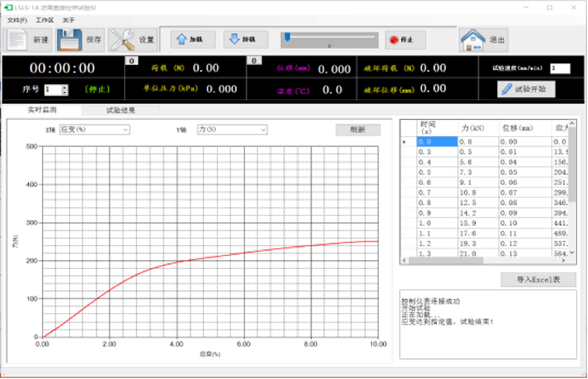
Task: Expand the X轴 应变(%) dropdown
Action: pyautogui.click(x=125, y=130)
